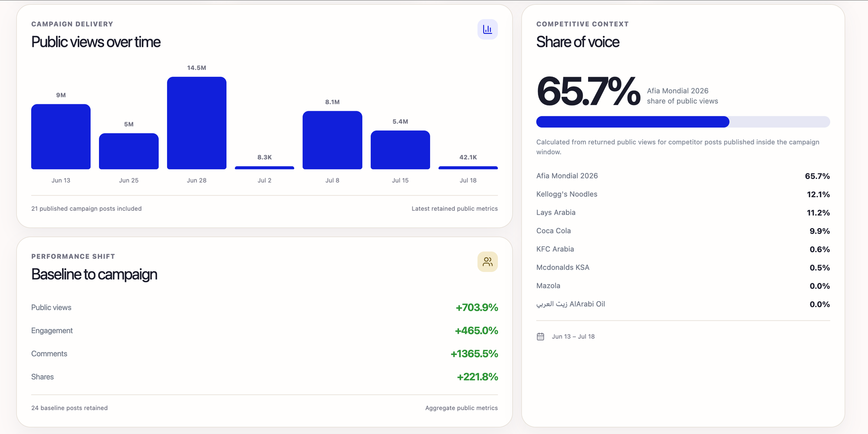Click the Mcdonalds KSA row label
The height and width of the screenshot is (434, 868).
[563, 268]
